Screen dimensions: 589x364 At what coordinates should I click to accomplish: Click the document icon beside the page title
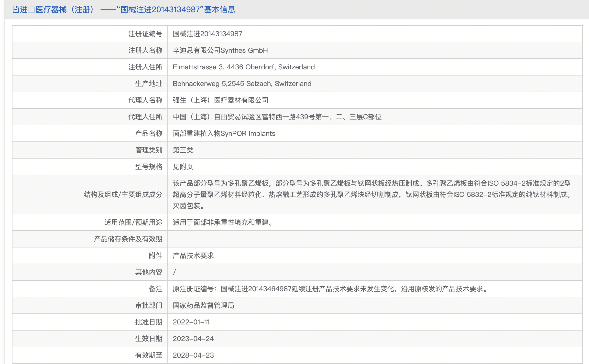point(16,10)
